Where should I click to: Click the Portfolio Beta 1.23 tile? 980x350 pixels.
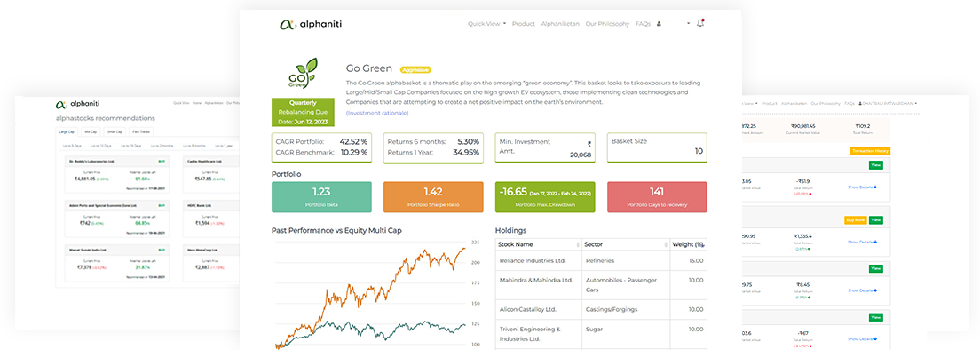(321, 197)
